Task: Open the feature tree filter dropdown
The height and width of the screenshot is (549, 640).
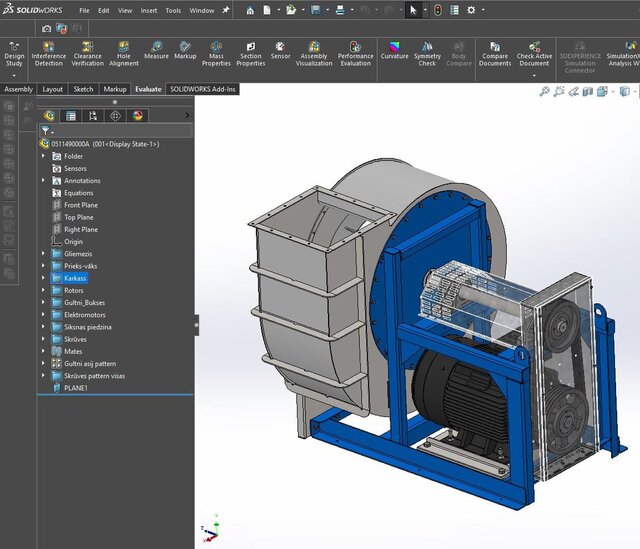Action: 47,131
